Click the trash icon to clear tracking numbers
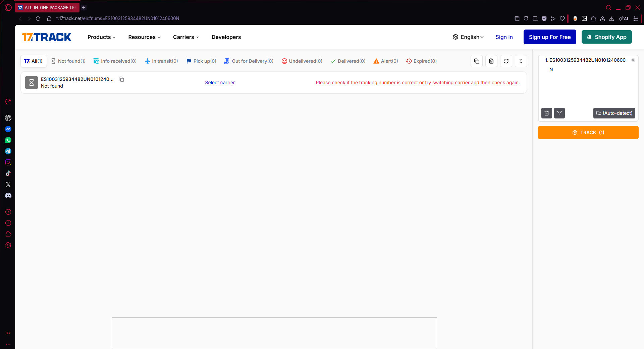Screen dimensions: 644x349 pyautogui.click(x=547, y=113)
